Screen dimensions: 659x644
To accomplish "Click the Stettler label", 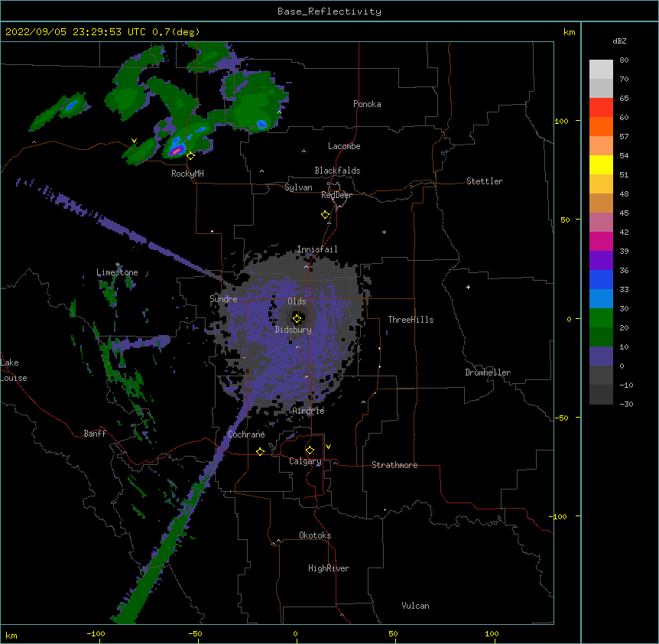I will (484, 181).
